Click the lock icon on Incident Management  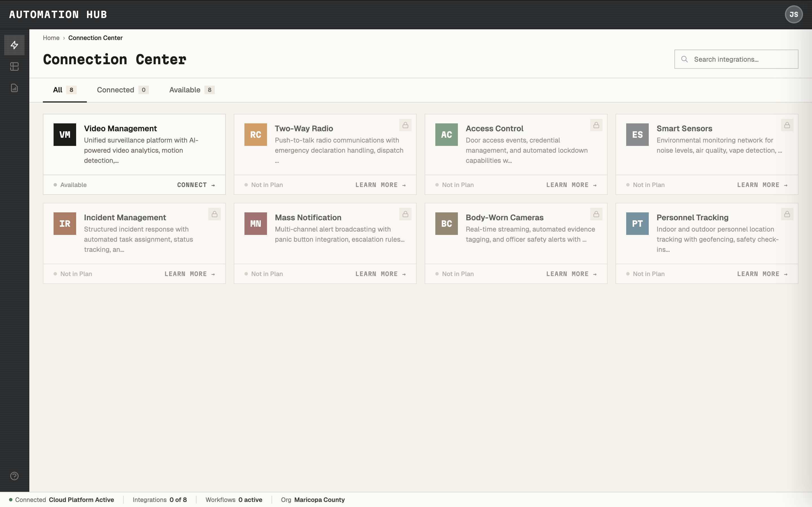(214, 214)
